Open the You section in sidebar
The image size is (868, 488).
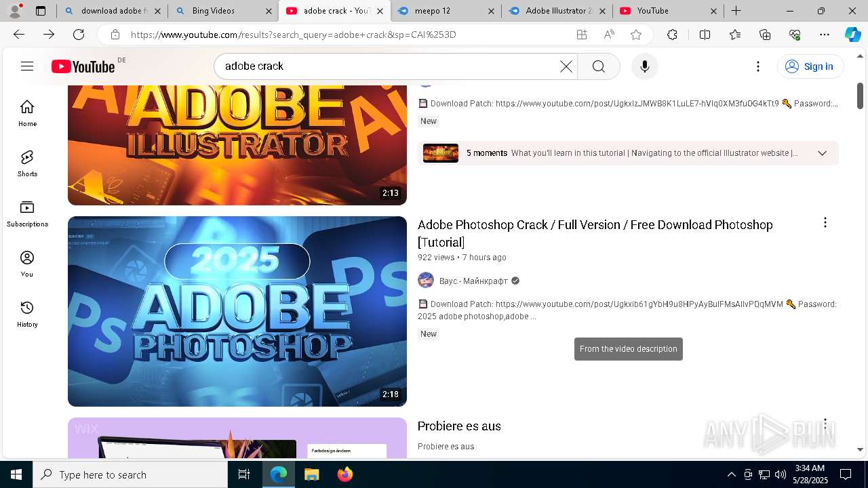[x=27, y=264]
